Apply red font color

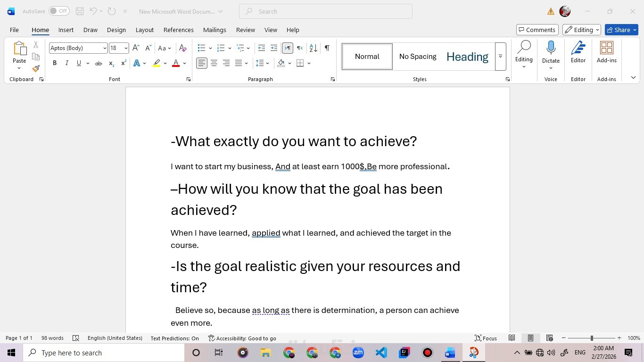(176, 63)
